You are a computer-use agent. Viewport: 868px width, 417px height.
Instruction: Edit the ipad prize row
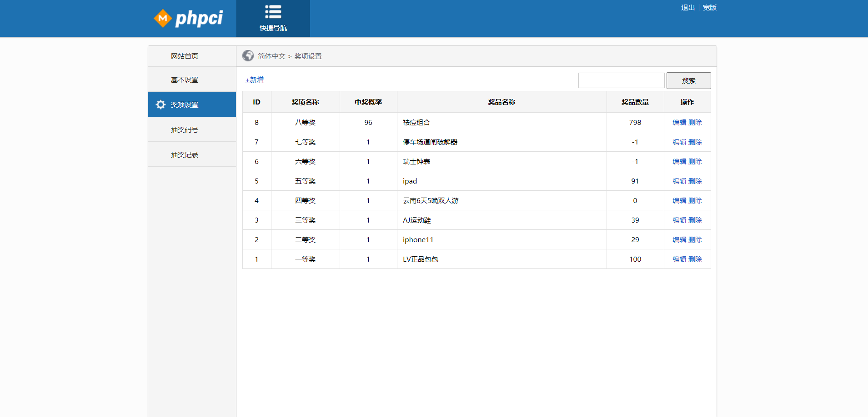coord(679,181)
